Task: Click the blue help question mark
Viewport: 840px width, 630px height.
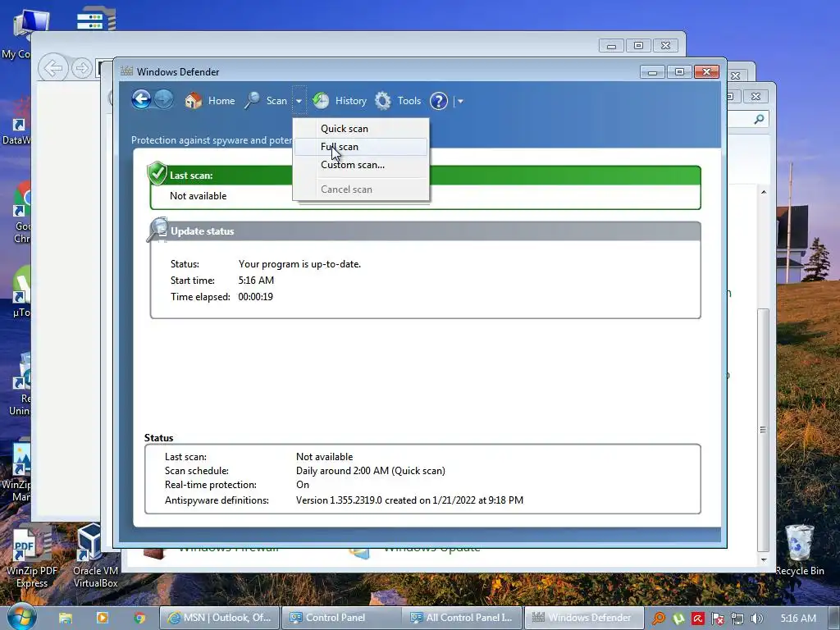Action: (439, 101)
